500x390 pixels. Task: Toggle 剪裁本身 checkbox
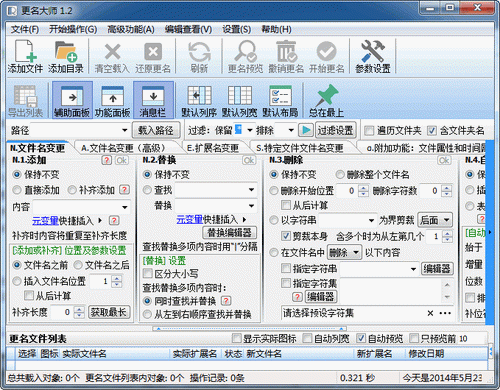[x=286, y=236]
